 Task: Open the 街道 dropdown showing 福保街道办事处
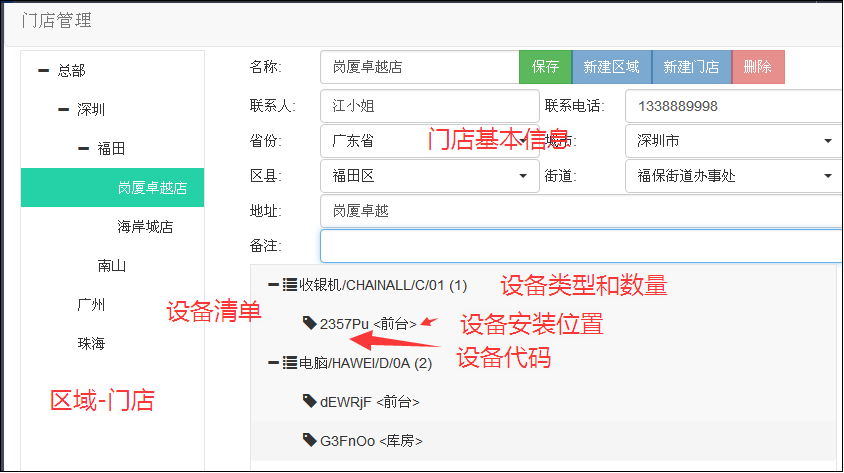click(731, 176)
